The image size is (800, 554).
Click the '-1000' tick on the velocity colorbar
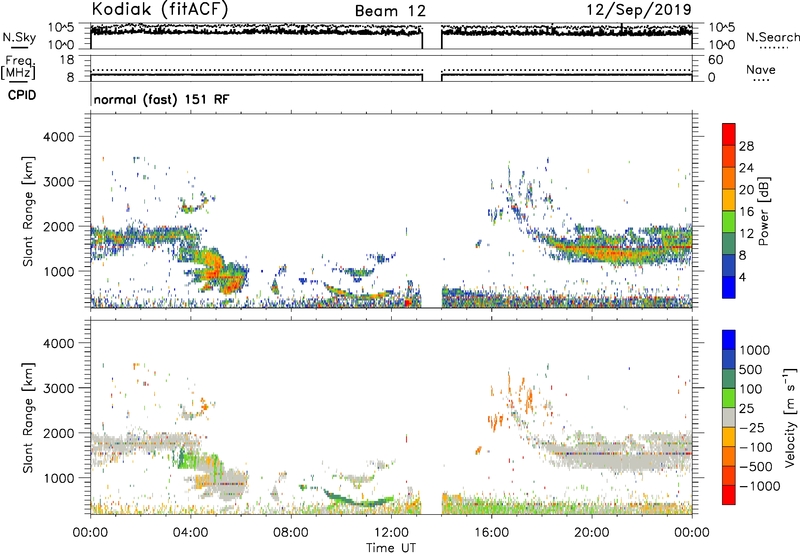pos(760,486)
